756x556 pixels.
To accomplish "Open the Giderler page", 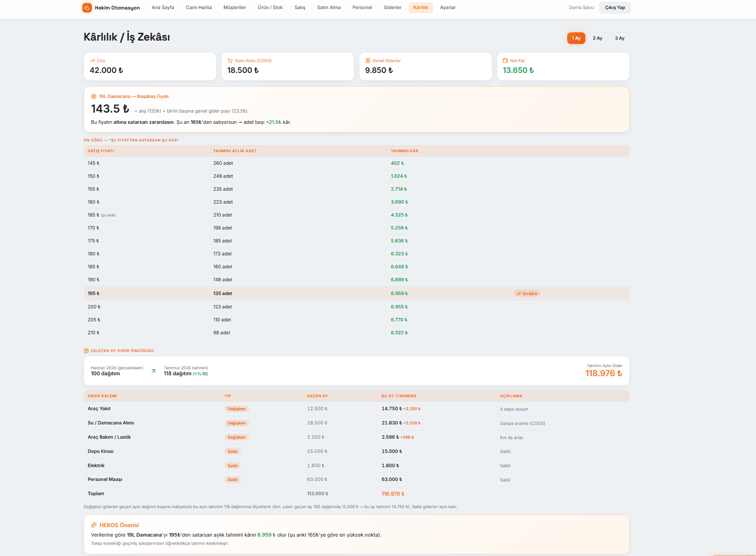I will tap(393, 8).
